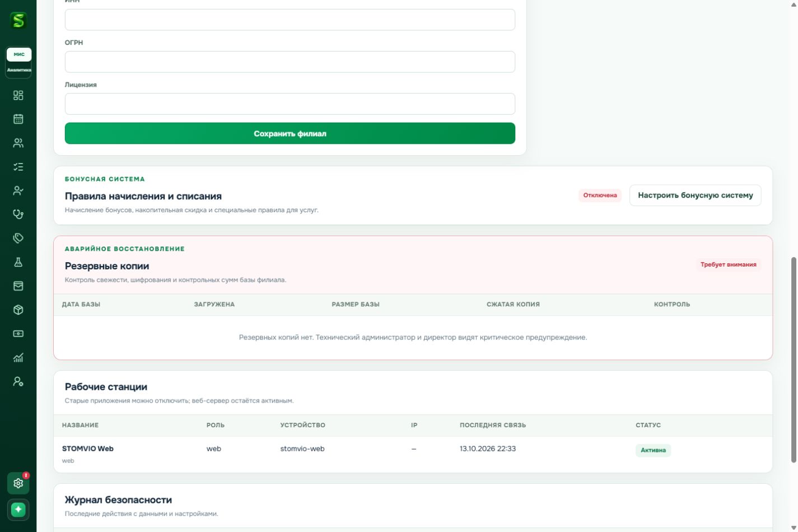
Task: Open the cash banknote icon in sidebar
Action: [x=18, y=334]
